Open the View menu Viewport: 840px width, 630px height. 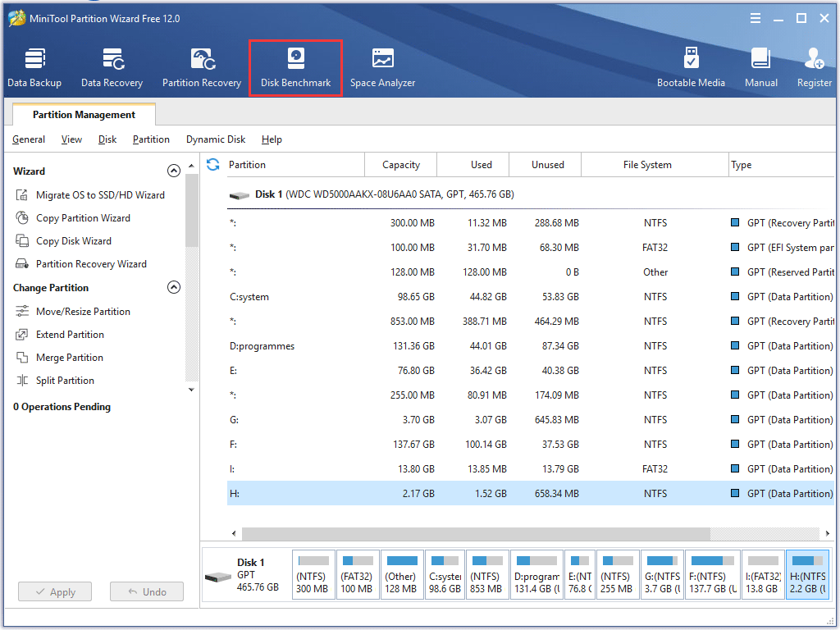(71, 139)
